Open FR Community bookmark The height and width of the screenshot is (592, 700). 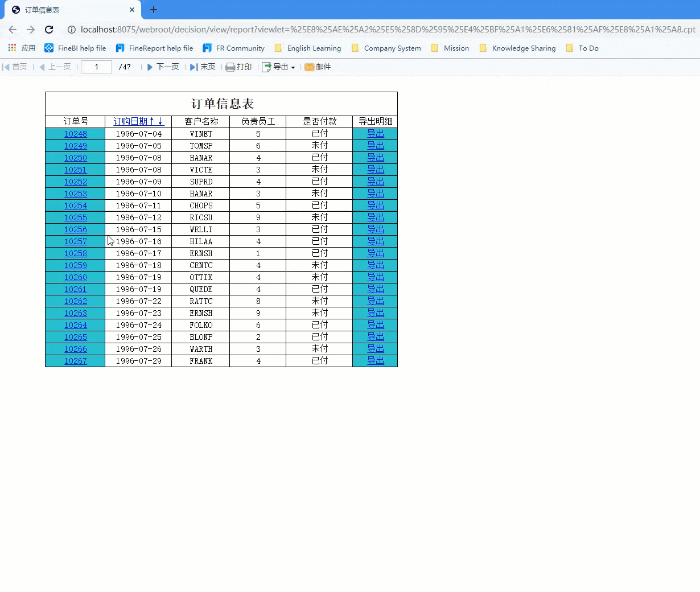(x=233, y=48)
